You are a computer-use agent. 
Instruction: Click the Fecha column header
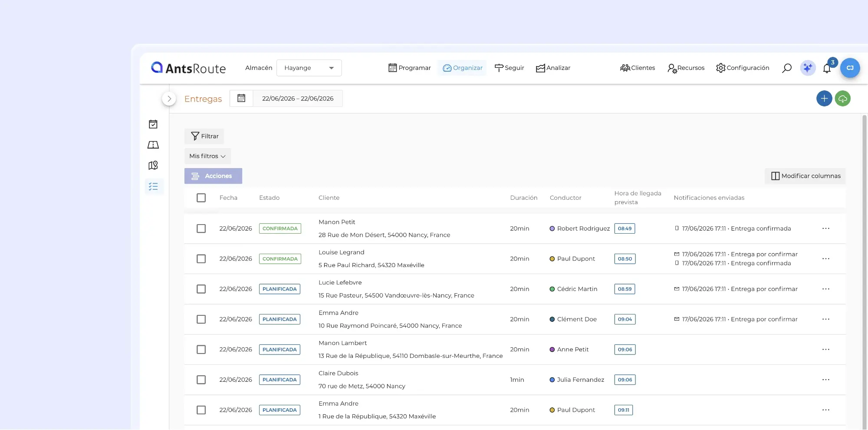(228, 198)
